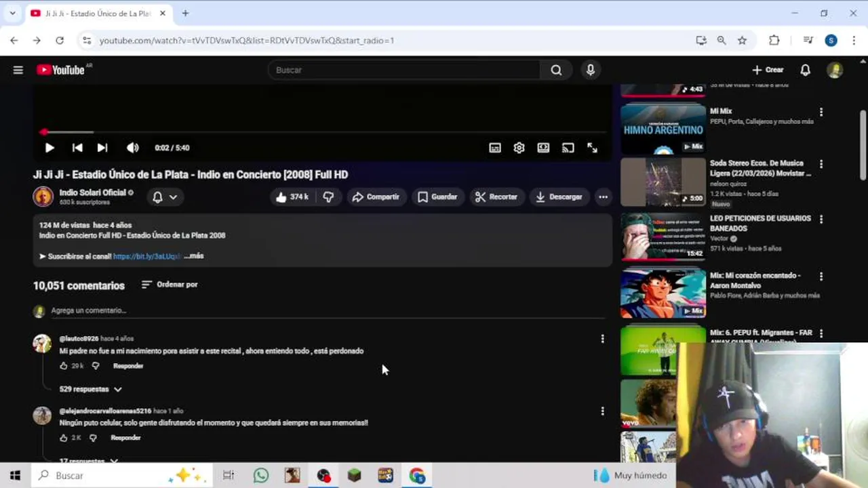This screenshot has height=488, width=868.
Task: Like the comment by @alejandrocarvalloarenas5216
Action: point(64,438)
